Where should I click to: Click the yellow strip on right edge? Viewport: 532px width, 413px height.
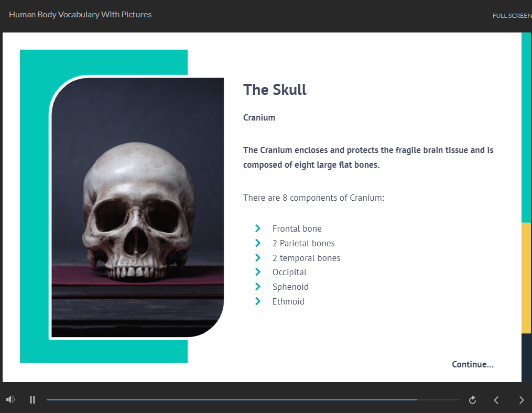point(526,278)
